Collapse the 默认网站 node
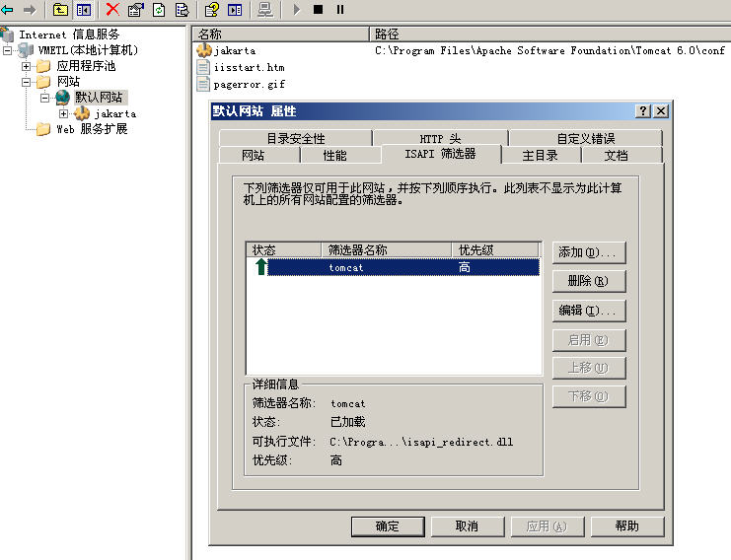 pyautogui.click(x=44, y=98)
